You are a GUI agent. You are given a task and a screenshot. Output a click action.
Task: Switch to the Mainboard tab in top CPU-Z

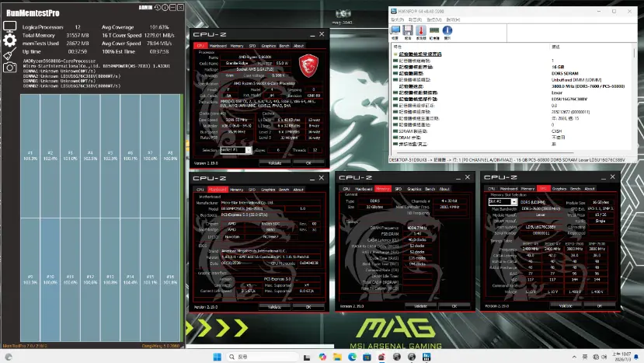coord(218,46)
